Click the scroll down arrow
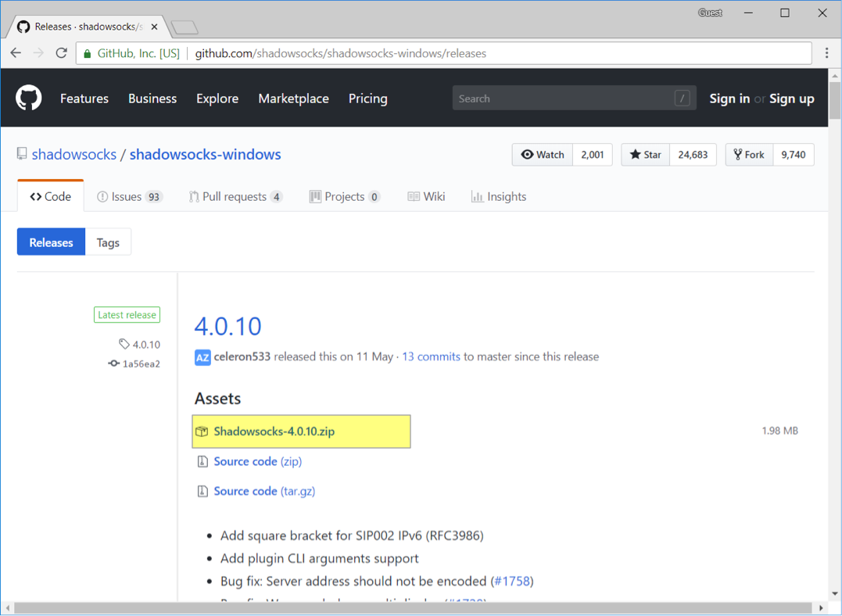The height and width of the screenshot is (616, 842). (x=834, y=594)
